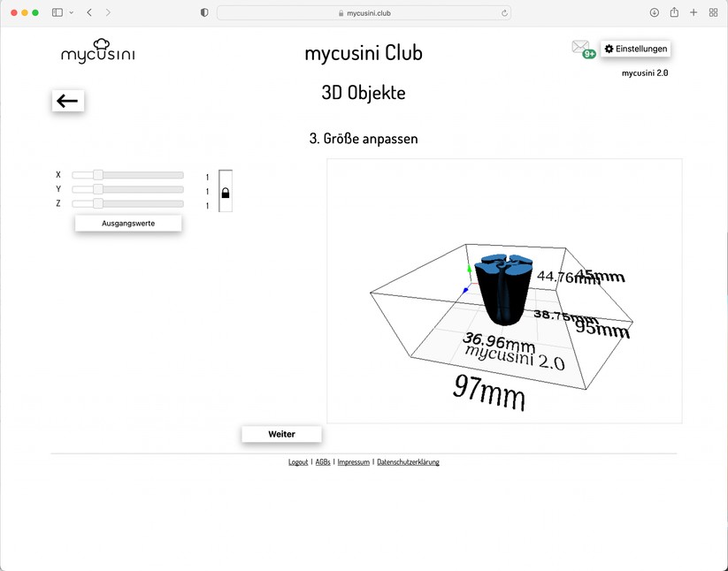The height and width of the screenshot is (571, 728).
Task: Click the mycusini chef-hat logo
Action: click(97, 51)
